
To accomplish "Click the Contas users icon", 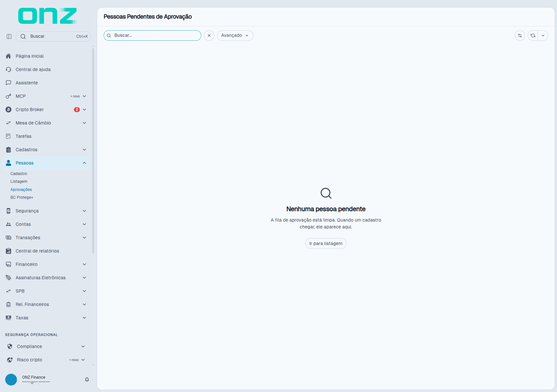I will pyautogui.click(x=8, y=224).
